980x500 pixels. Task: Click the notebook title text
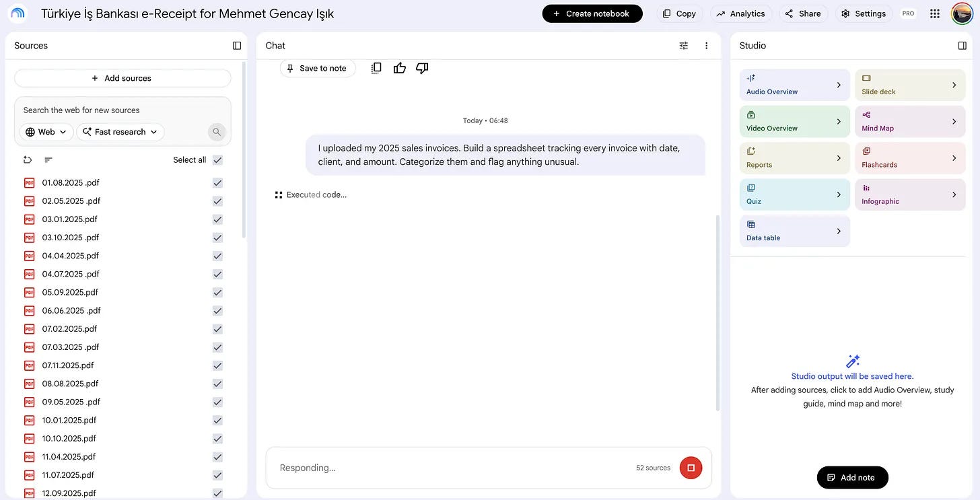(187, 13)
